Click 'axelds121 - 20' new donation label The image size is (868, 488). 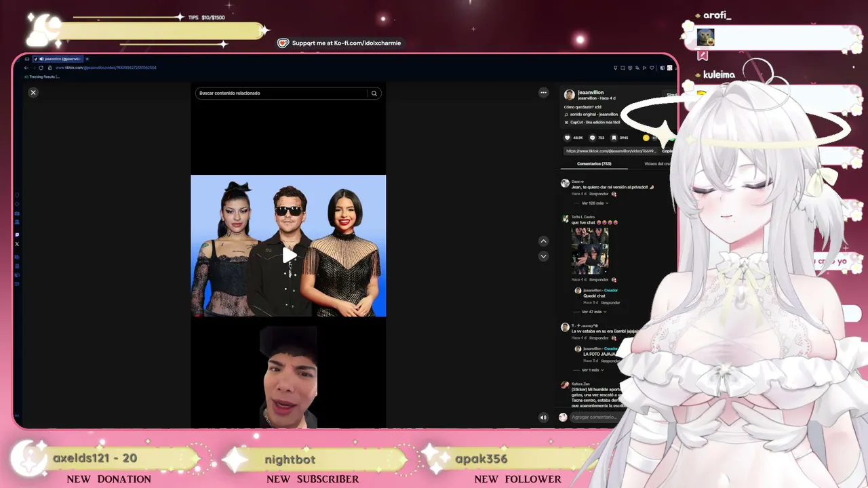coord(95,459)
